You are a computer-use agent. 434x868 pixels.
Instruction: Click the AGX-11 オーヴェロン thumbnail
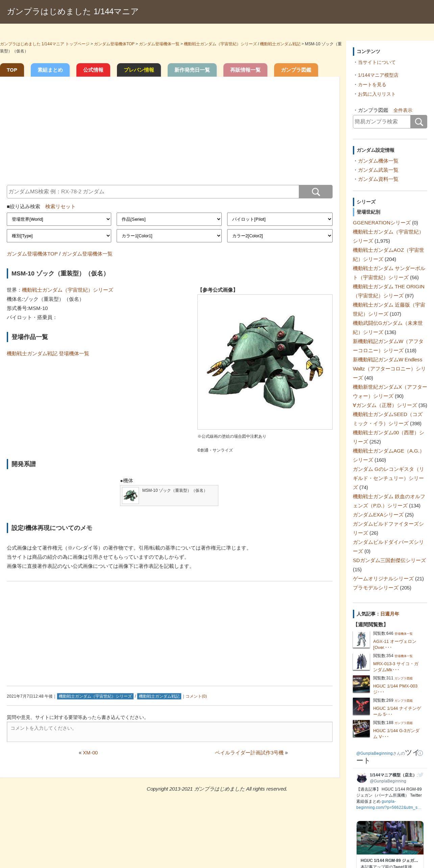pyautogui.click(x=361, y=640)
